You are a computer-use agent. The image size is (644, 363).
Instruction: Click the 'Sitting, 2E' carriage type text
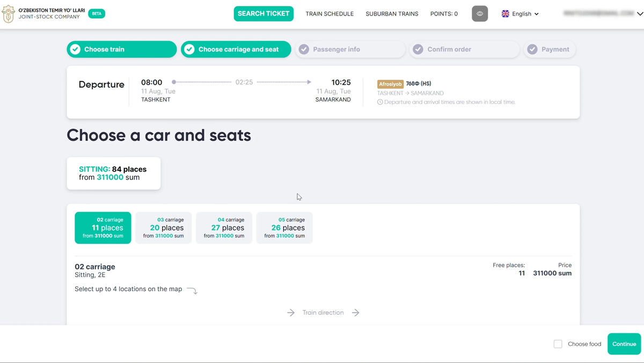pyautogui.click(x=90, y=275)
